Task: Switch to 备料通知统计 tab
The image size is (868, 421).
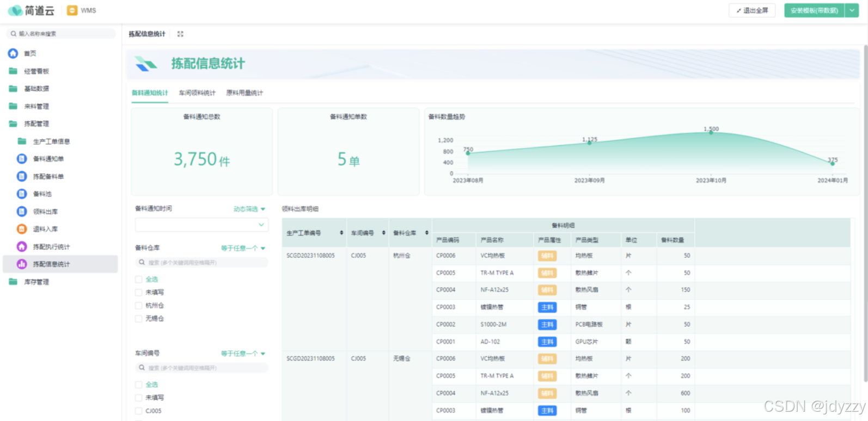Action: click(x=150, y=93)
